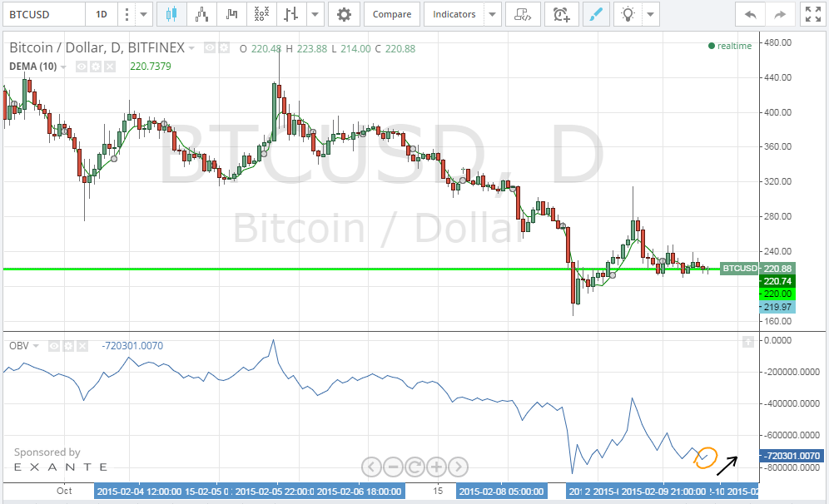
Task: Expand the chart style dropdown arrow
Action: point(314,14)
